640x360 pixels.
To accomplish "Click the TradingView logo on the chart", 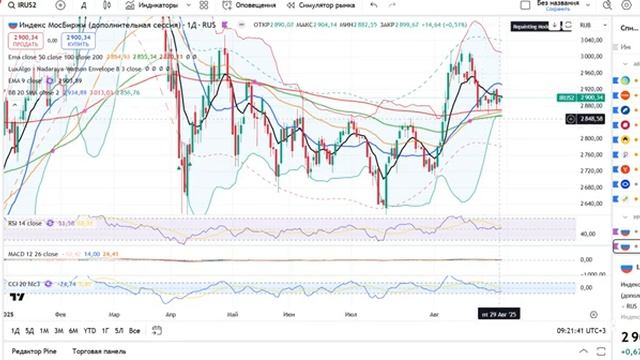I will [18, 297].
